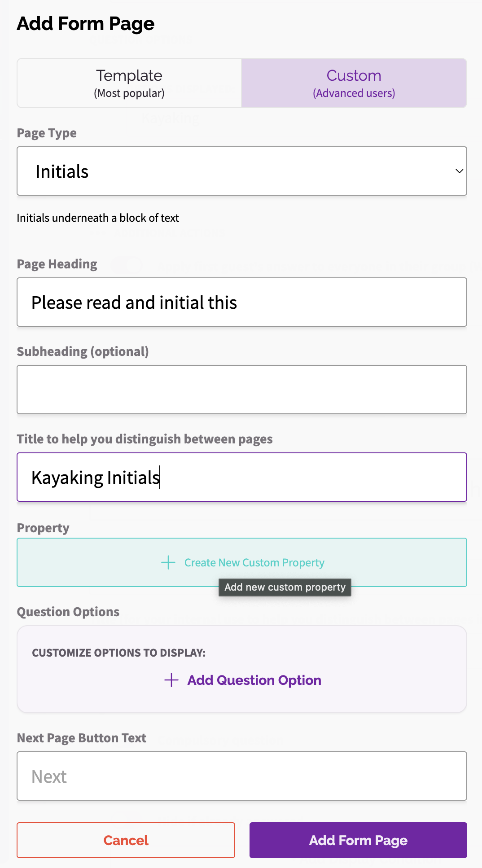Click the Add Form Page button
Image resolution: width=482 pixels, height=868 pixels.
click(x=358, y=840)
